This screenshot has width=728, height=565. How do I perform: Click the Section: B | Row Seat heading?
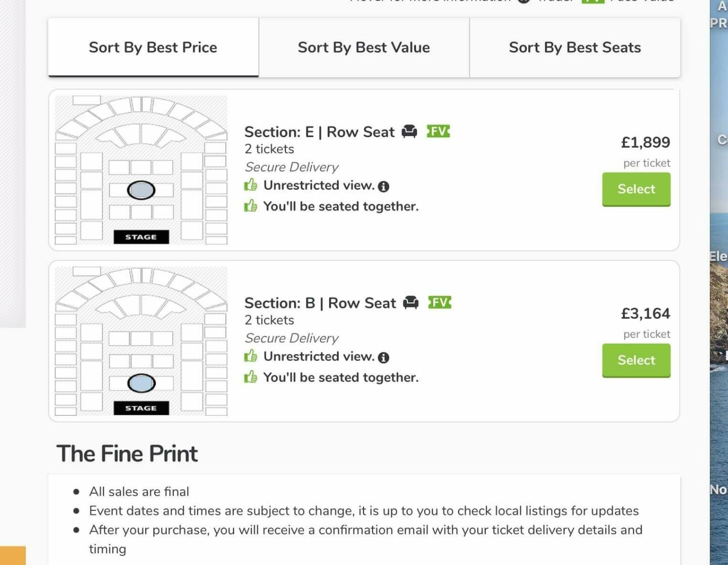point(320,303)
